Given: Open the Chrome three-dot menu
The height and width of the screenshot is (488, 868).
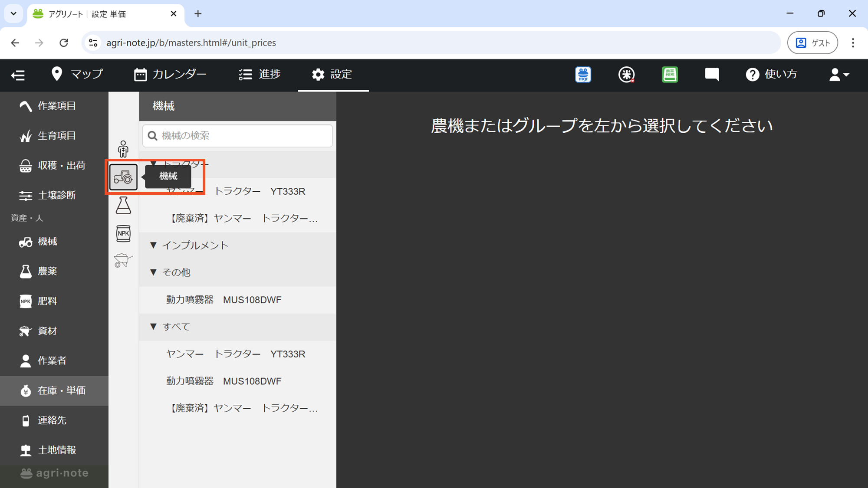Looking at the screenshot, I should pyautogui.click(x=853, y=43).
